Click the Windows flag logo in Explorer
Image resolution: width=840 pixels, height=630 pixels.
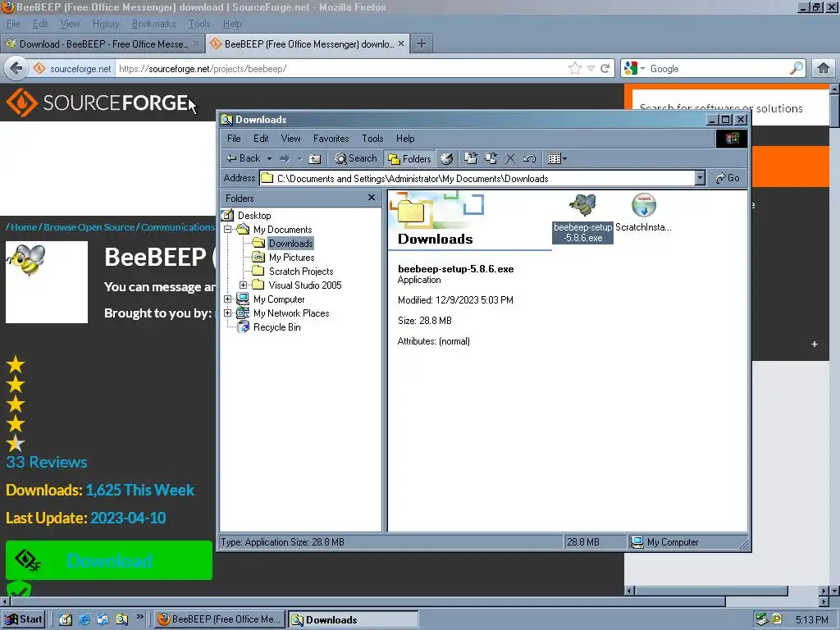click(x=732, y=139)
